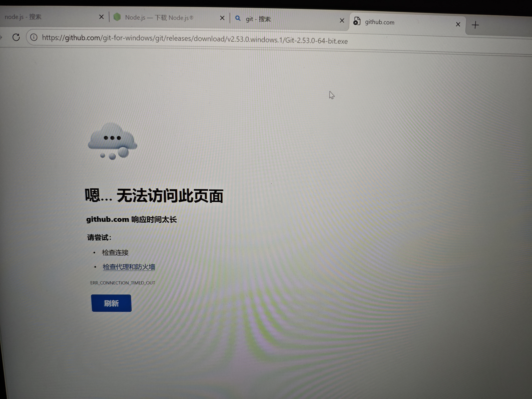The width and height of the screenshot is (532, 399).
Task: Open the site information icon
Action: pos(34,37)
